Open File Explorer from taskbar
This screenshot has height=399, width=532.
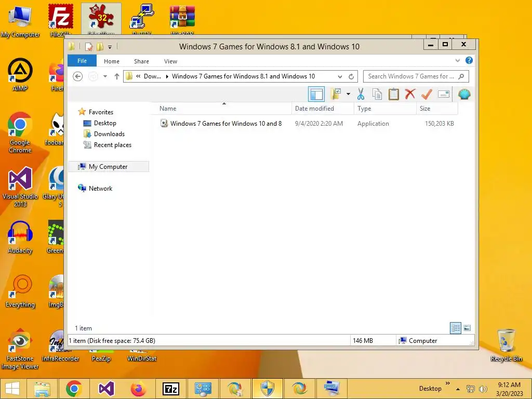click(42, 389)
